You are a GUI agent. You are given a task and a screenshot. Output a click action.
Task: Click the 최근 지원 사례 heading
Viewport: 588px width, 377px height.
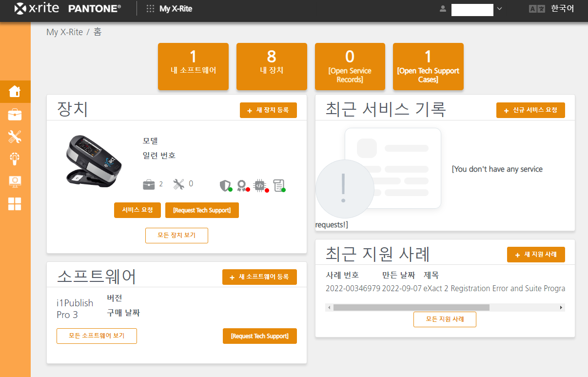[378, 254]
